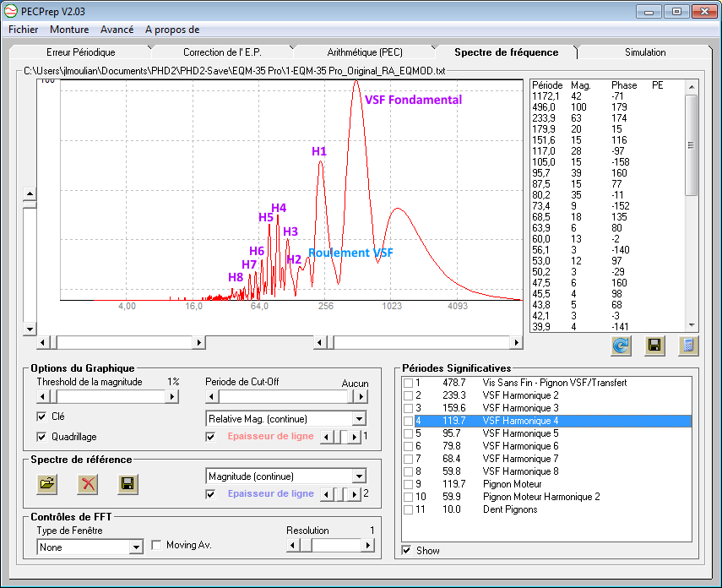The image size is (722, 588).
Task: Increase Threshold de la magnitude with right arrow
Action: [171, 396]
